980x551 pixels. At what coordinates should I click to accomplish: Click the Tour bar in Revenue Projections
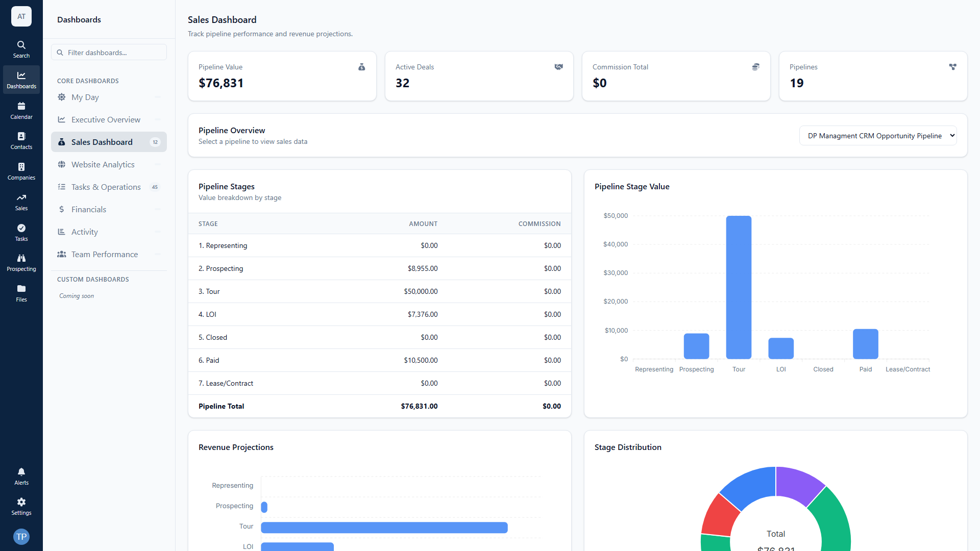click(384, 528)
